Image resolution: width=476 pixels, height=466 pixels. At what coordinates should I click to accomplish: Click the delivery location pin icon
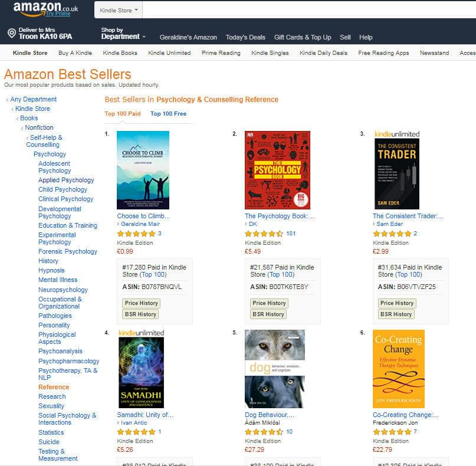12,33
